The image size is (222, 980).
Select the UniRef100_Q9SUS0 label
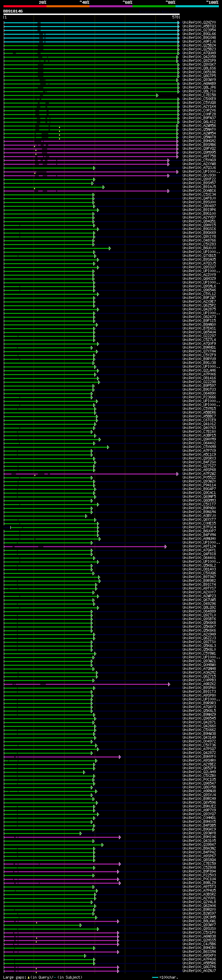(x=199, y=929)
